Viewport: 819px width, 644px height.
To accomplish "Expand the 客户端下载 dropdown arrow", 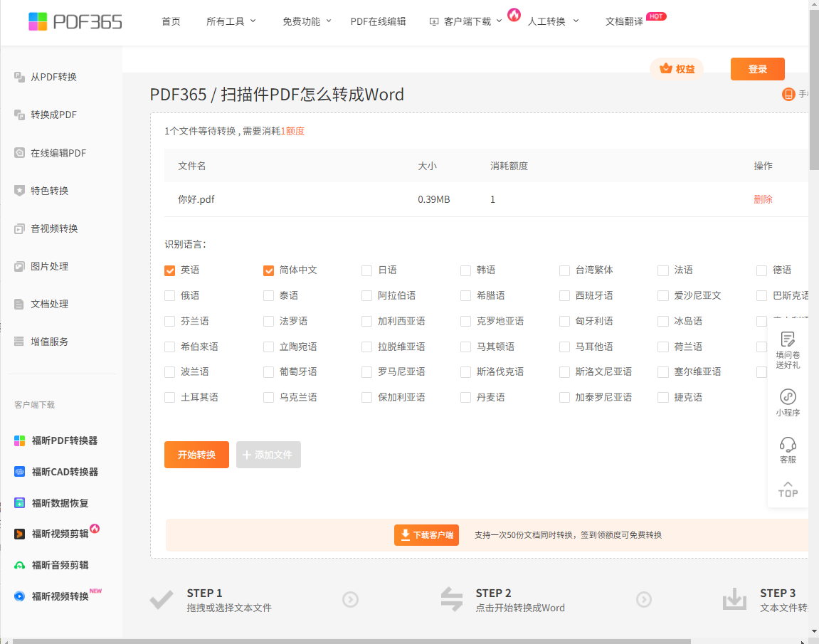I will pos(499,21).
